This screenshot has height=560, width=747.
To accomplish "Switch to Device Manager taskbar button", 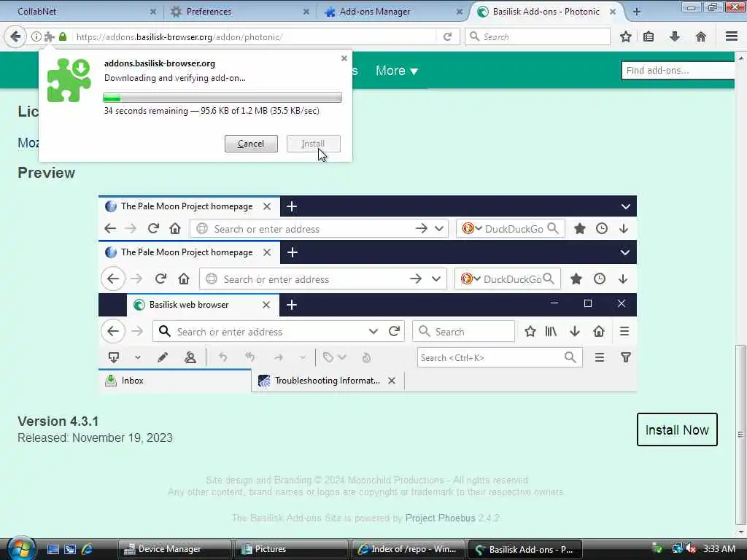I will tap(174, 549).
